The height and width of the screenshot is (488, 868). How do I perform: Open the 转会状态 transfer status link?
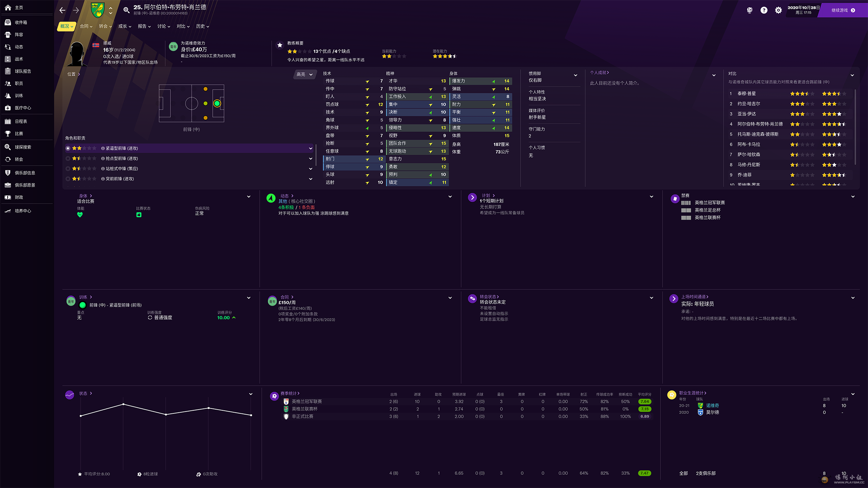click(x=489, y=297)
